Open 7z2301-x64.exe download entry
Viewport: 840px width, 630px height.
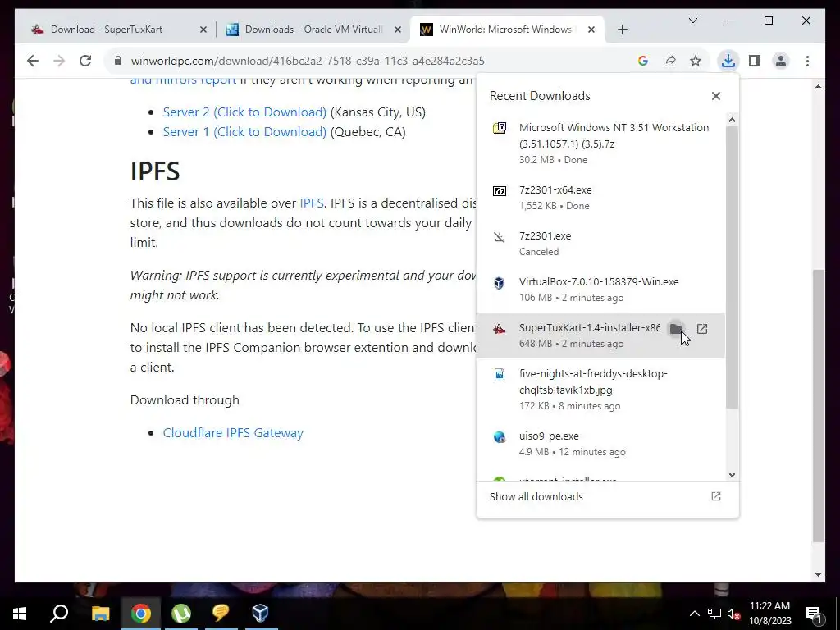[600, 198]
